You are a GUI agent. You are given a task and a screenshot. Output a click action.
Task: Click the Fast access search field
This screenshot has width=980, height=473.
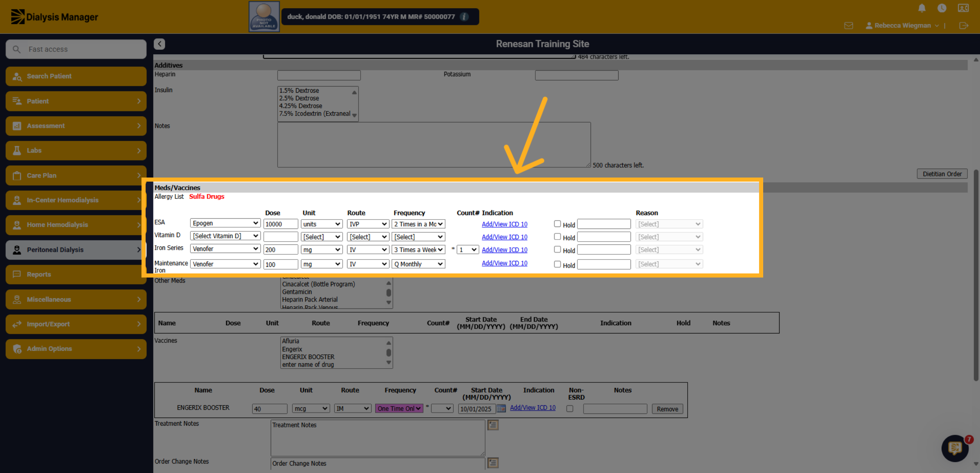[76, 49]
